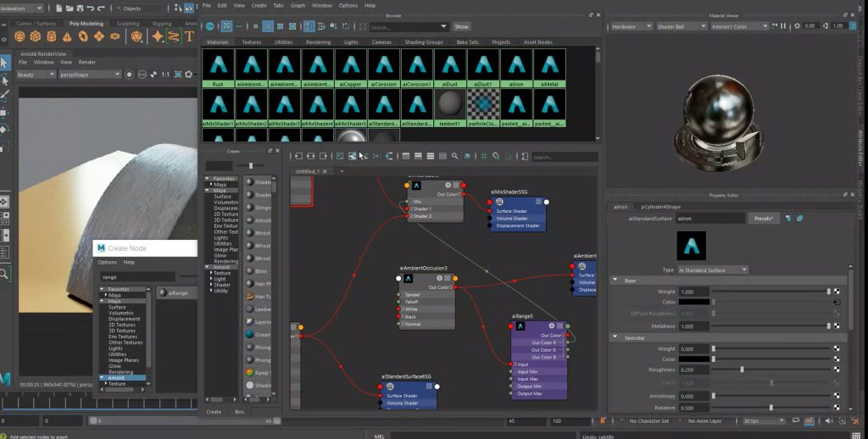Click the magnifier icon in node editor toolbar
Screen dimensions: 868x439
tap(454, 157)
